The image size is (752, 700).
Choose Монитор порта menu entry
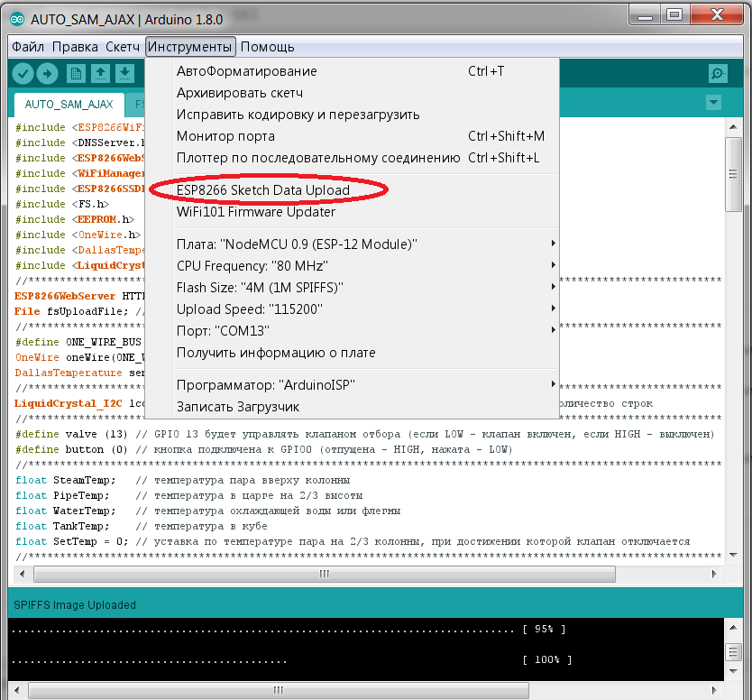[x=225, y=136]
